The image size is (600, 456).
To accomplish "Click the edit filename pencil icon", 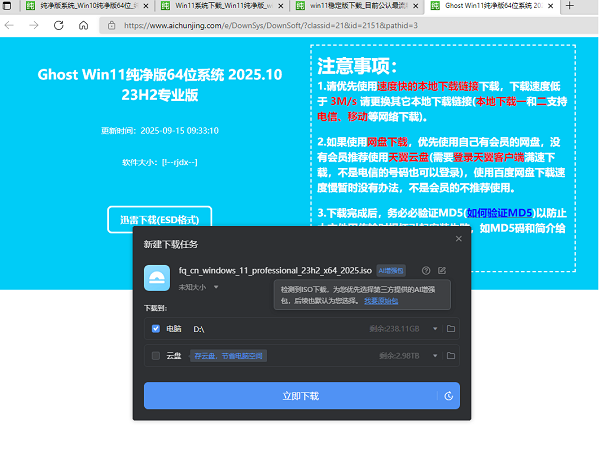I will coord(442,270).
